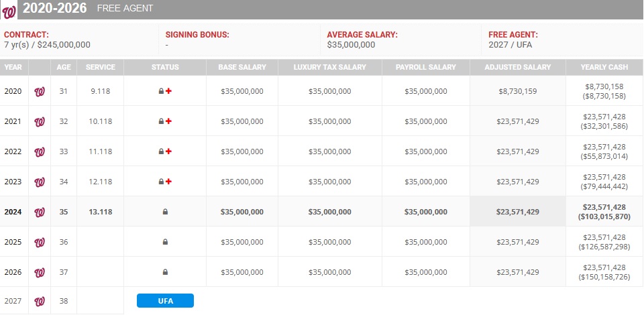644x315 pixels.
Task: Click the Yearly Cash column header
Action: (x=604, y=67)
